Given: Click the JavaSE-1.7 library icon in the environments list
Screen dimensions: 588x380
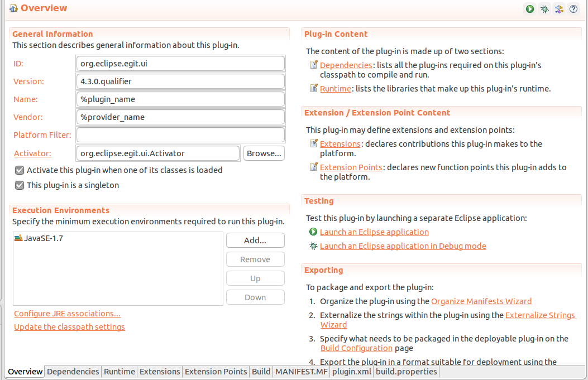Looking at the screenshot, I should pos(18,238).
